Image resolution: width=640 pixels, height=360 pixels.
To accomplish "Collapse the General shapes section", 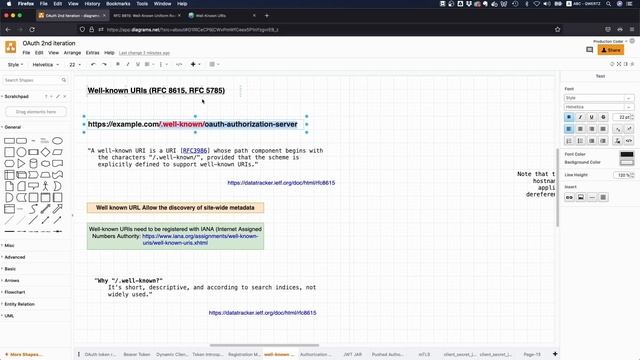I will (12, 127).
